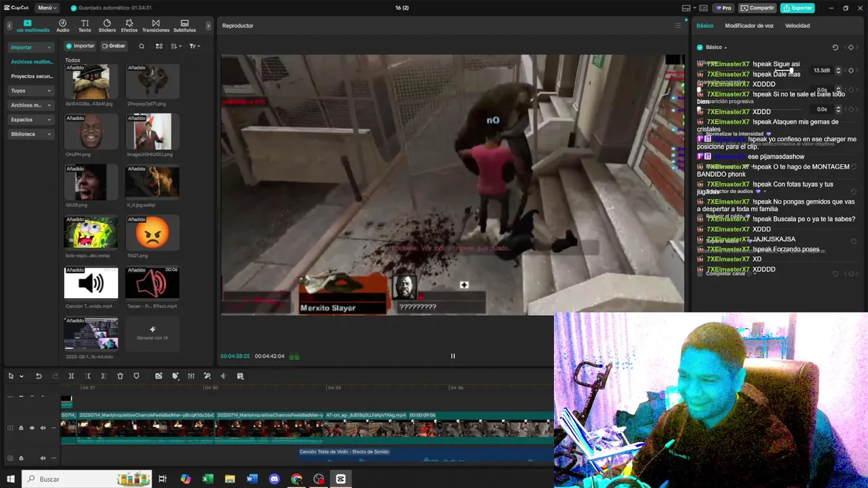Mute the audio track
Viewport: 868px width, 488px height.
pos(43,457)
